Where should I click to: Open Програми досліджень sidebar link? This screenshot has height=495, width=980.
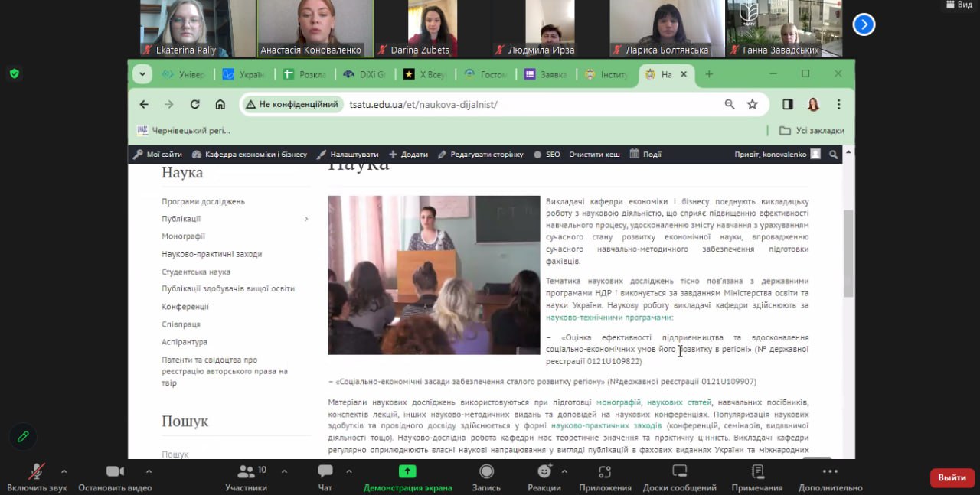coord(203,201)
